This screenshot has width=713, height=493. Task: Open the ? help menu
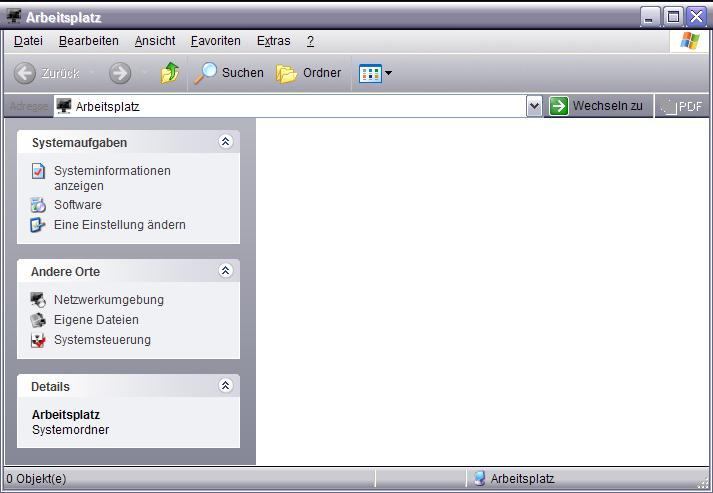coord(310,41)
